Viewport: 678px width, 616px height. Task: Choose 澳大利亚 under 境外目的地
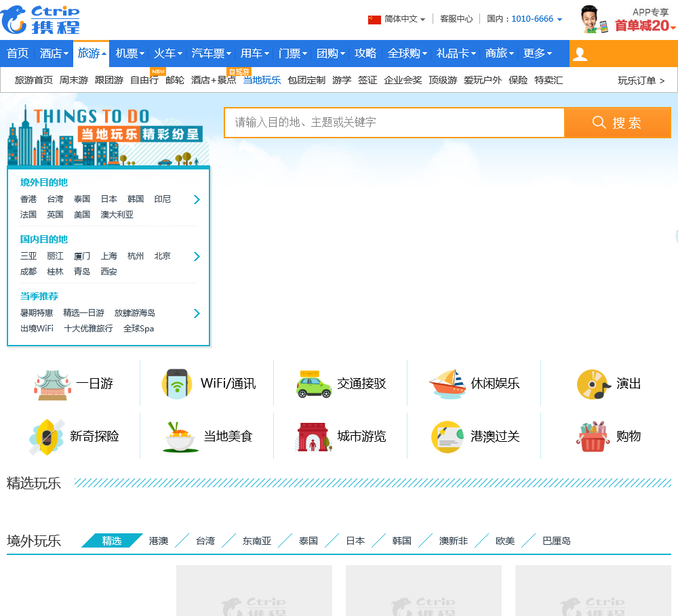(117, 215)
